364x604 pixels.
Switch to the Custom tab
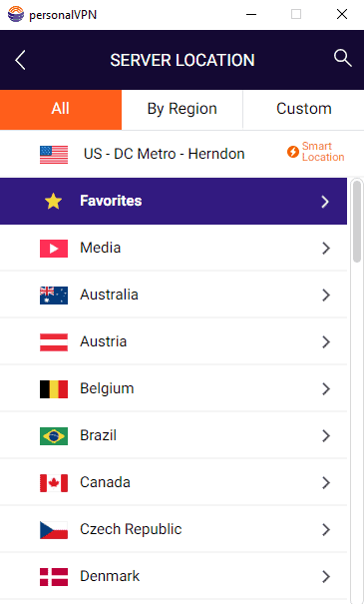303,110
